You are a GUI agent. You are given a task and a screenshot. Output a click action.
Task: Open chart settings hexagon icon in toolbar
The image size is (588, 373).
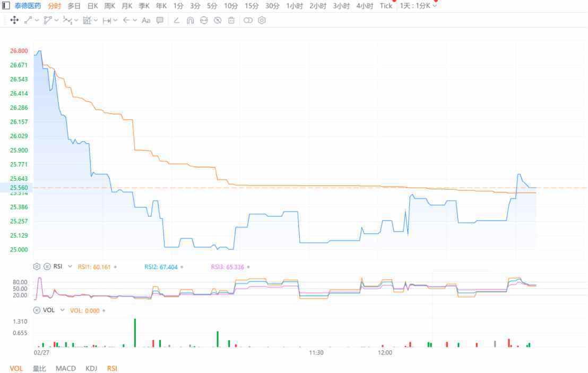(x=262, y=20)
